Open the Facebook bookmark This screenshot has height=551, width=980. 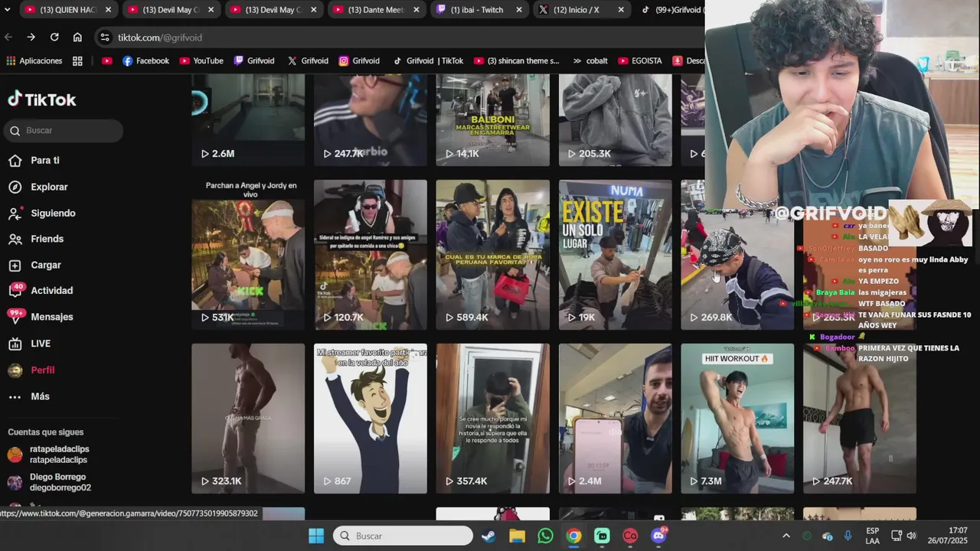click(145, 61)
